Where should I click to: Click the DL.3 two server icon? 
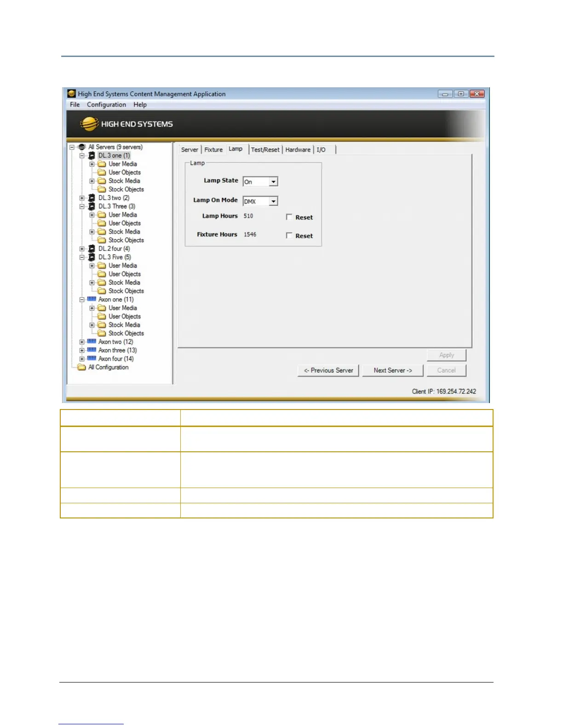pyautogui.click(x=92, y=198)
